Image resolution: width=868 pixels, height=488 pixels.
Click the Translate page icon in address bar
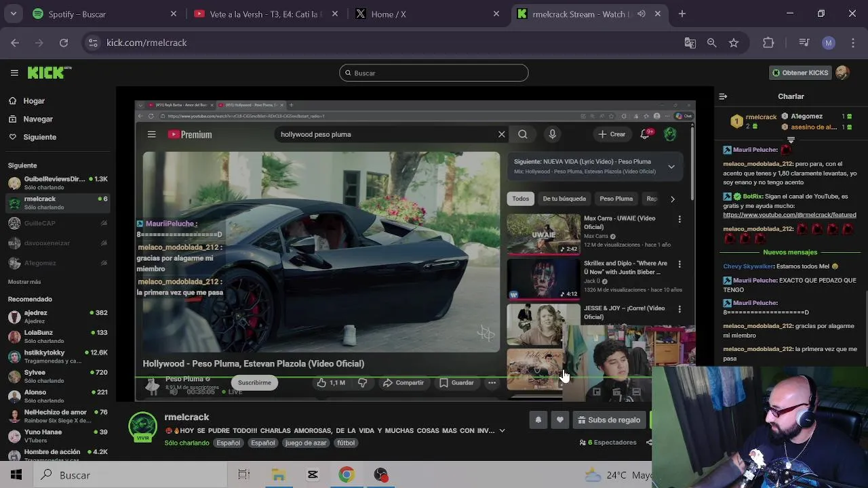690,43
